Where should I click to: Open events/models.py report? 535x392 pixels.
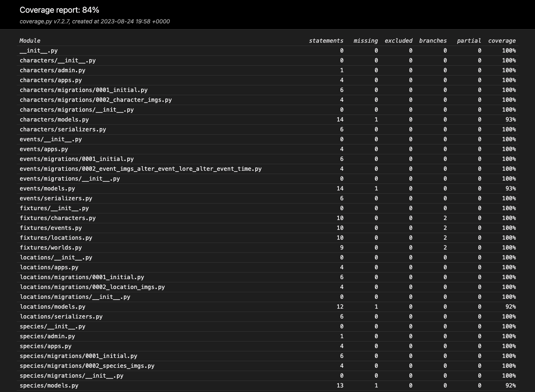coord(47,188)
